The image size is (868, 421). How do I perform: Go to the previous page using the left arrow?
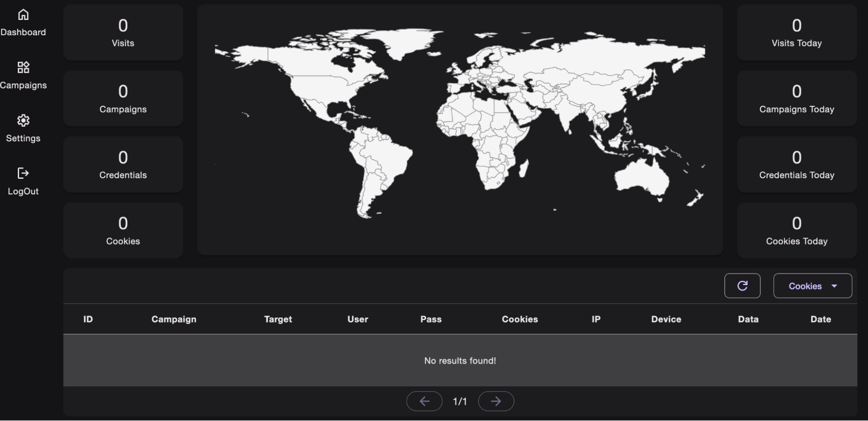click(x=424, y=401)
